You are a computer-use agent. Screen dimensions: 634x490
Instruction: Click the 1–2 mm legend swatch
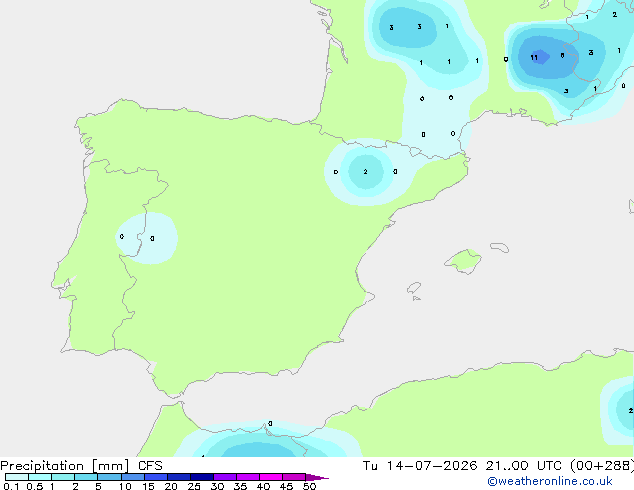click(63, 477)
